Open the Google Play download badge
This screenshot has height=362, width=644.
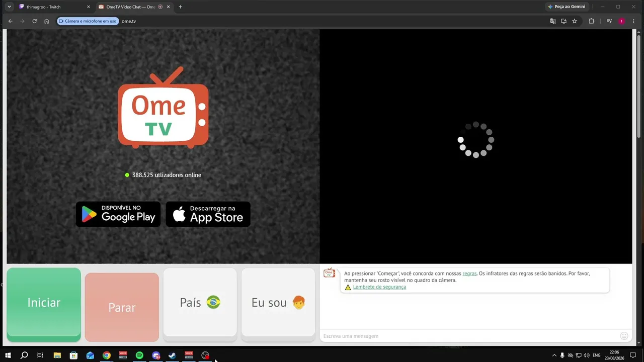(x=118, y=214)
